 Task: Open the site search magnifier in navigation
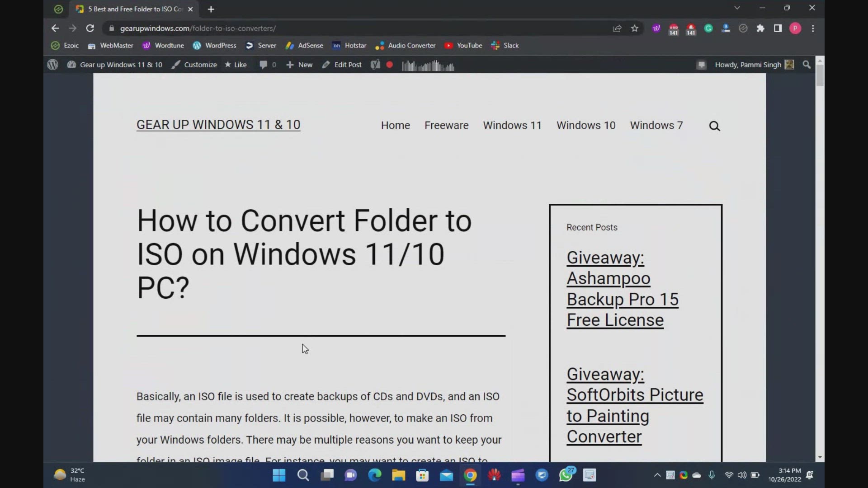(714, 126)
